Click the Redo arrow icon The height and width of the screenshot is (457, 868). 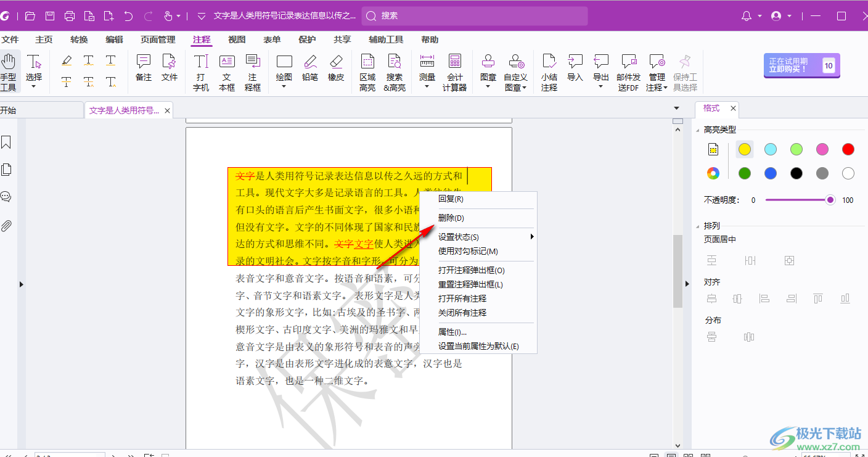point(148,16)
